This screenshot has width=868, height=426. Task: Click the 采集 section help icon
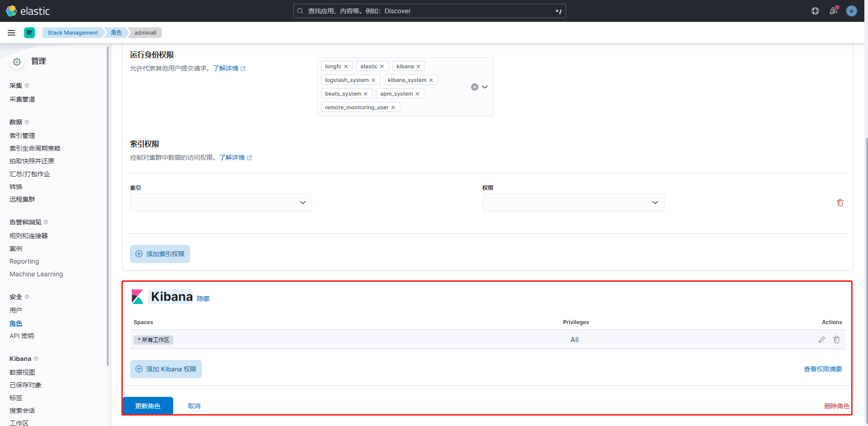(27, 86)
